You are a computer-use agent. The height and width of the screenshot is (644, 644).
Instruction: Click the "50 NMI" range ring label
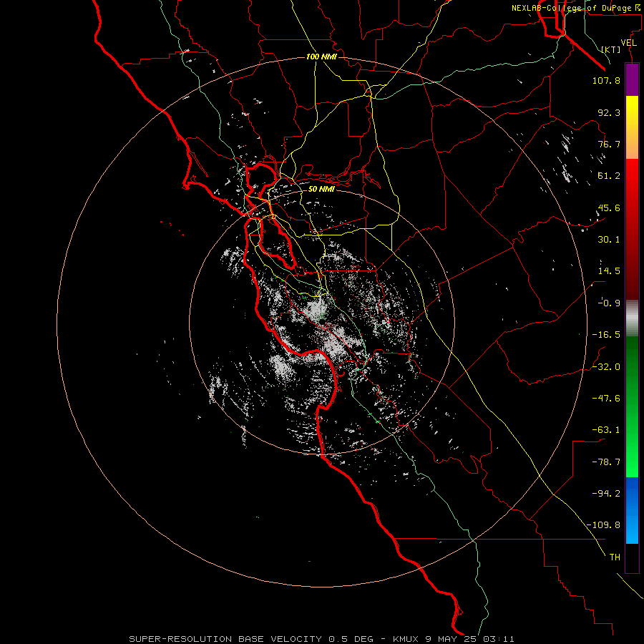pyautogui.click(x=321, y=189)
